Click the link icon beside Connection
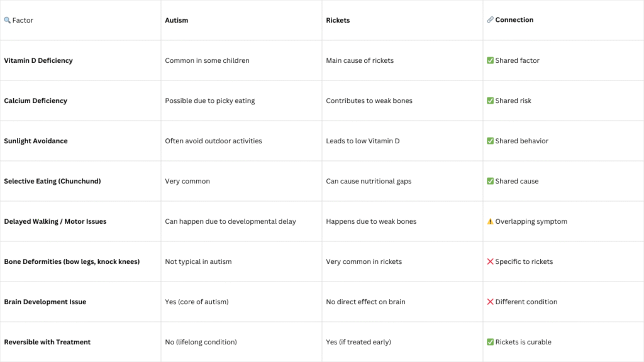Screen dimensions: 644x362 tap(490, 19)
